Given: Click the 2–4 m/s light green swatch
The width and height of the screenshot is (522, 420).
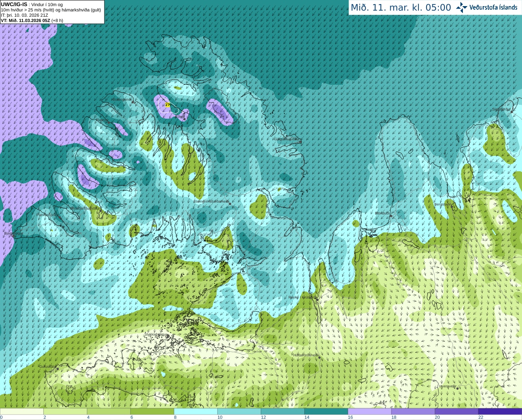Looking at the screenshot, I should coord(65,411).
